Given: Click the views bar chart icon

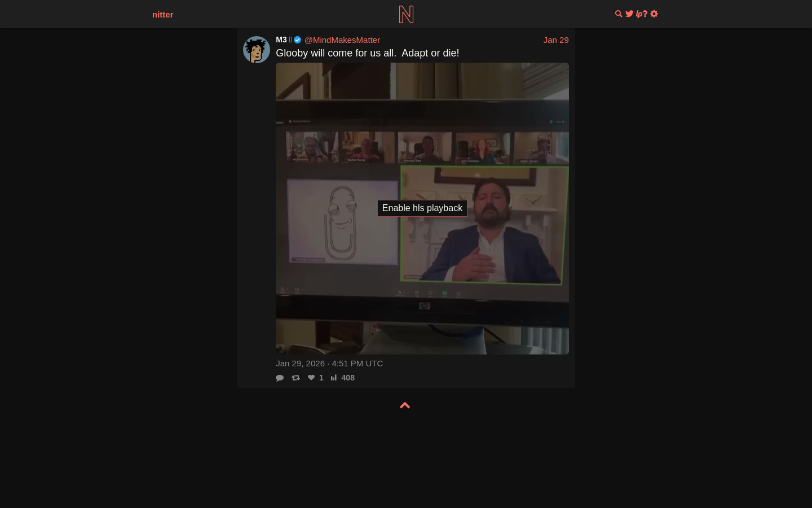Looking at the screenshot, I should click(334, 378).
